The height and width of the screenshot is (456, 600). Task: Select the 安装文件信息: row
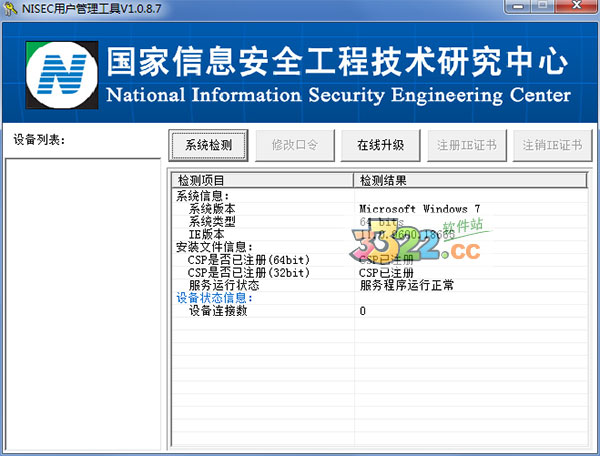(x=380, y=247)
